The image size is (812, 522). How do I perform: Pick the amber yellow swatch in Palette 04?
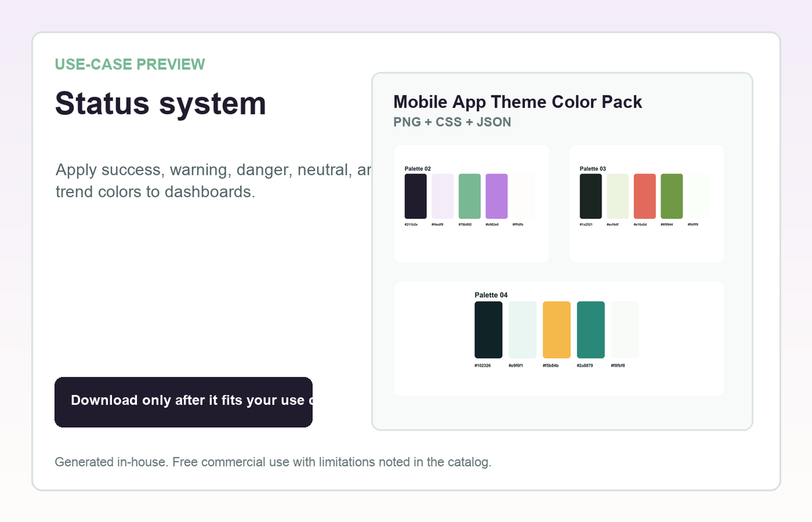click(557, 330)
